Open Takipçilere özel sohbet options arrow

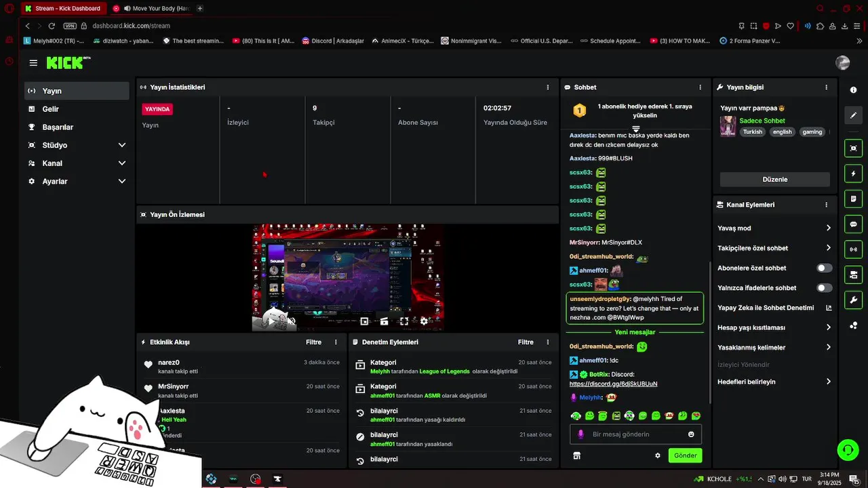[x=829, y=248]
